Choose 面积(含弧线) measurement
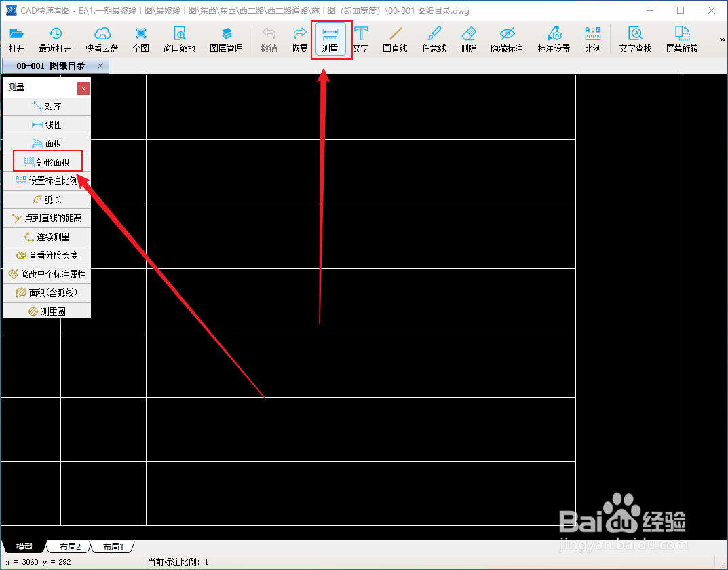 [47, 293]
